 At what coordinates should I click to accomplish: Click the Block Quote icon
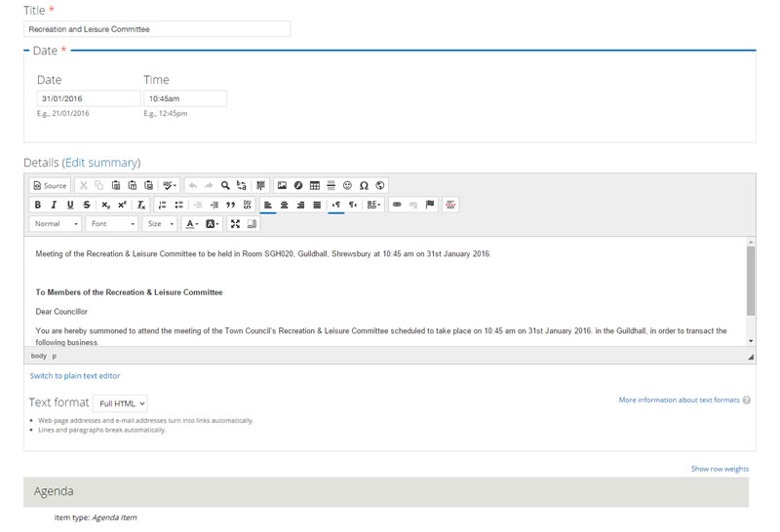(x=231, y=205)
